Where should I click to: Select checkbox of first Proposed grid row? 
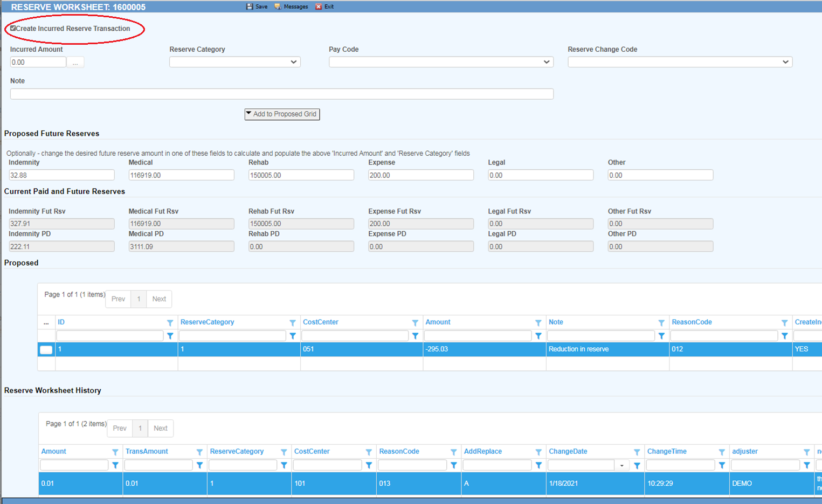tap(46, 350)
